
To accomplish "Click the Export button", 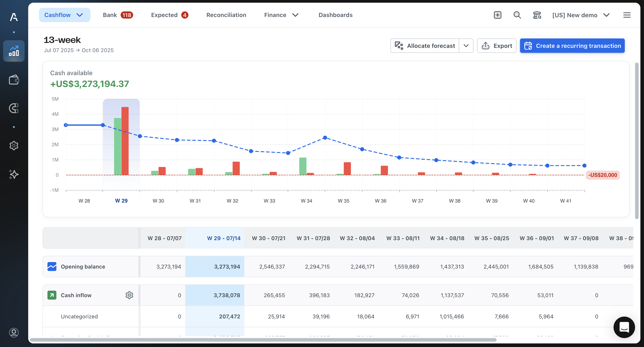I will click(x=497, y=46).
